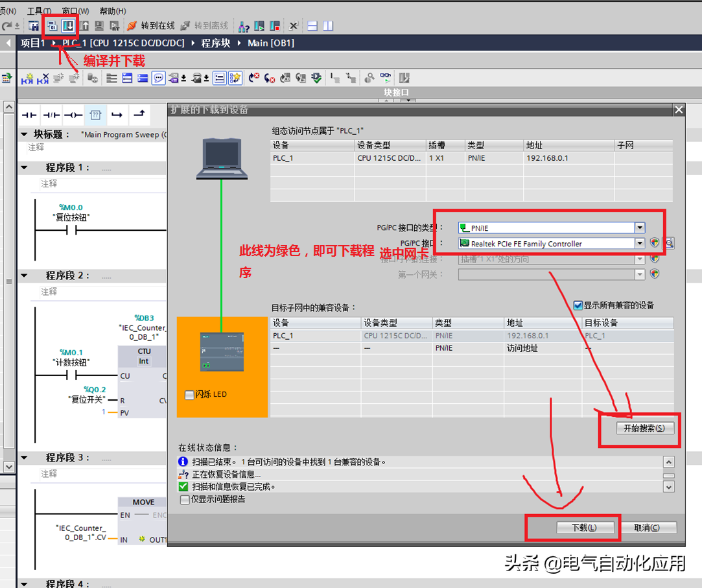
Task: Click the Download to device toolbar icon
Action: [x=68, y=26]
